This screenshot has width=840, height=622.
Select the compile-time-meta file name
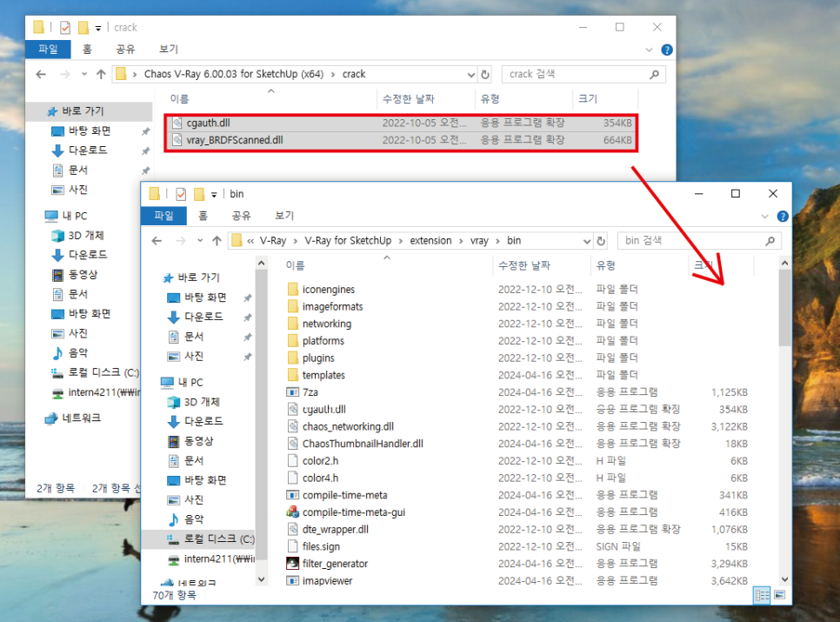pos(345,495)
